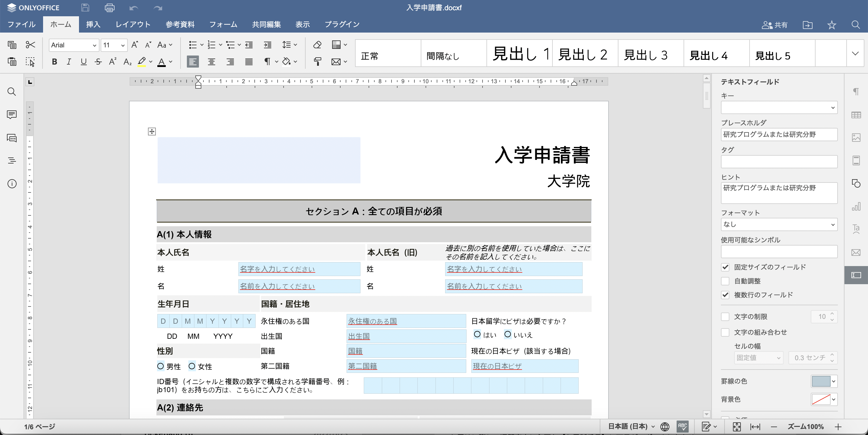The height and width of the screenshot is (435, 868).
Task: Select the 男性 radio button
Action: [160, 366]
